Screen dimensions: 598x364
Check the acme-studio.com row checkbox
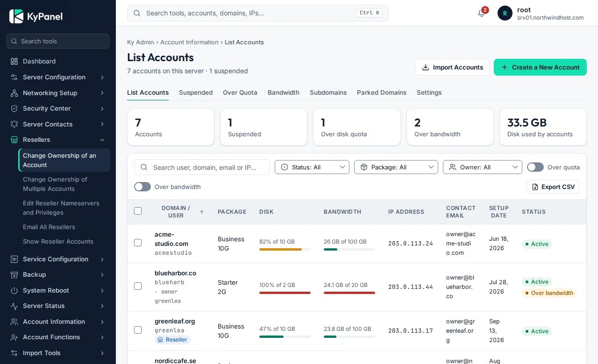[x=138, y=243]
